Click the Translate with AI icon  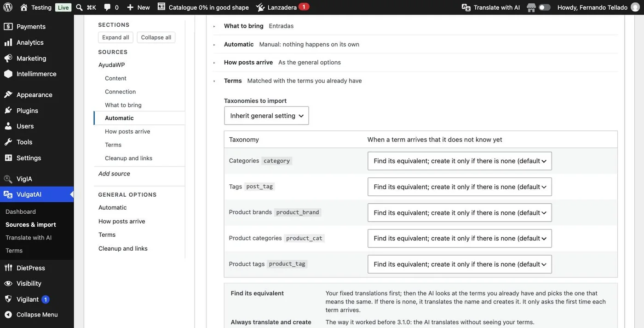click(x=466, y=7)
